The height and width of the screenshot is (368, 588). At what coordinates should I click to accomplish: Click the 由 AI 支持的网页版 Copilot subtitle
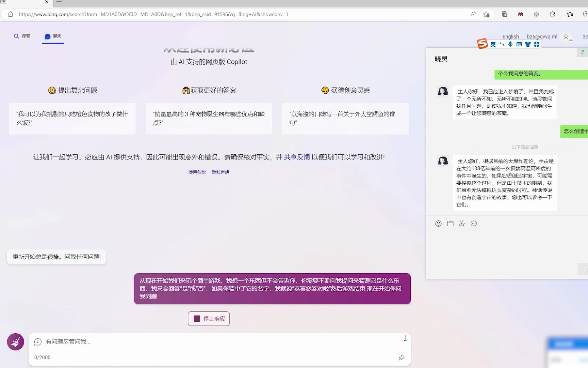tap(209, 62)
